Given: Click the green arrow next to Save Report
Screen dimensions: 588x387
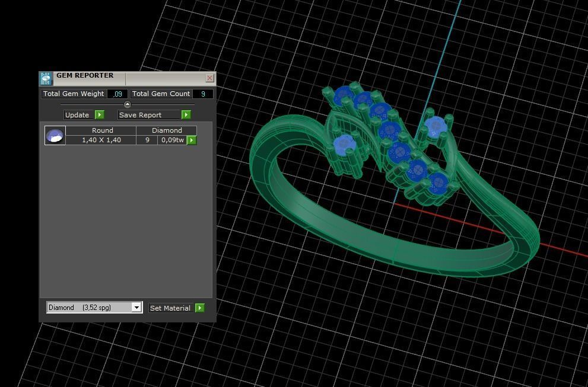Looking at the screenshot, I should (x=186, y=114).
